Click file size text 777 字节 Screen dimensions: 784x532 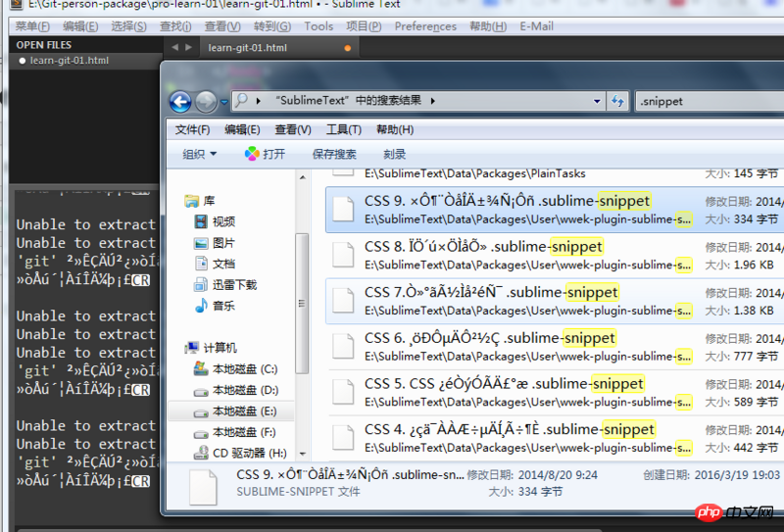pos(756,356)
